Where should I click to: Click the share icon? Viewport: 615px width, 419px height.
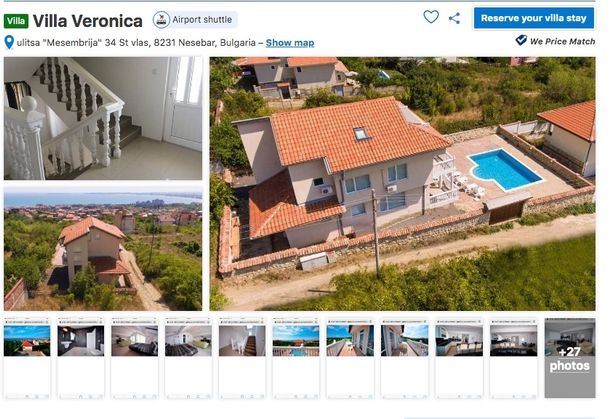tap(454, 18)
